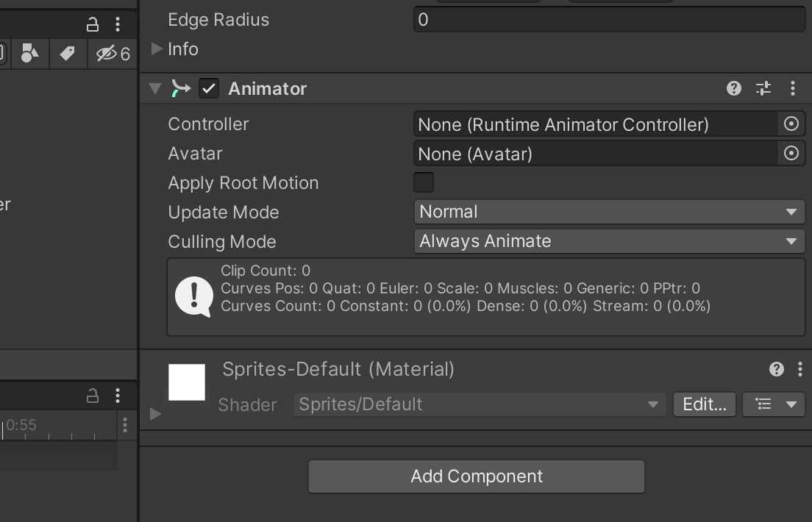Open Animator component help reference
Image resolution: width=812 pixels, height=522 pixels.
734,88
